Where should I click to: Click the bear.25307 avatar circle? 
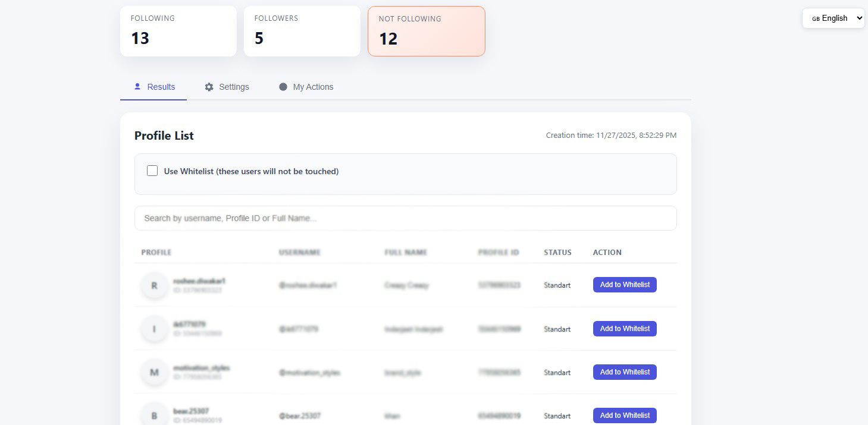(x=154, y=414)
